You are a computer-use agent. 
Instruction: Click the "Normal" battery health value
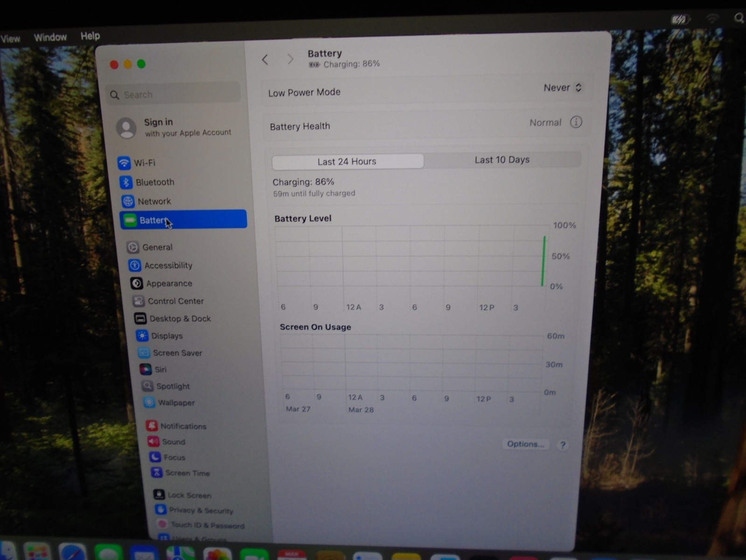[x=545, y=123]
